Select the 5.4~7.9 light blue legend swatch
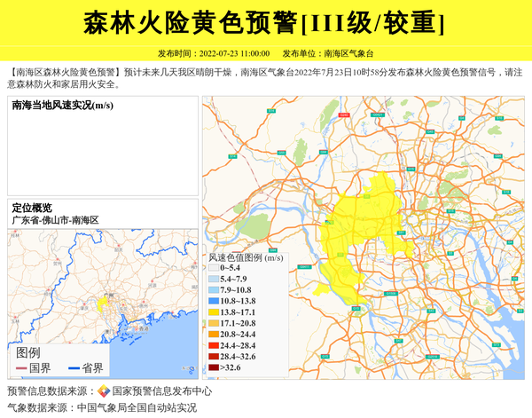This screenshot has width=532, height=418. pyautogui.click(x=213, y=279)
